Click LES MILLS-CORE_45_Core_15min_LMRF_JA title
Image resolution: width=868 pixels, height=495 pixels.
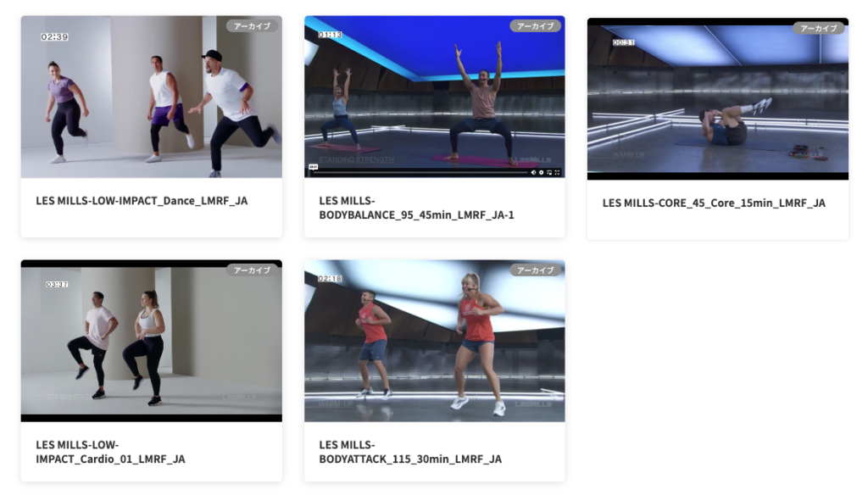click(714, 203)
